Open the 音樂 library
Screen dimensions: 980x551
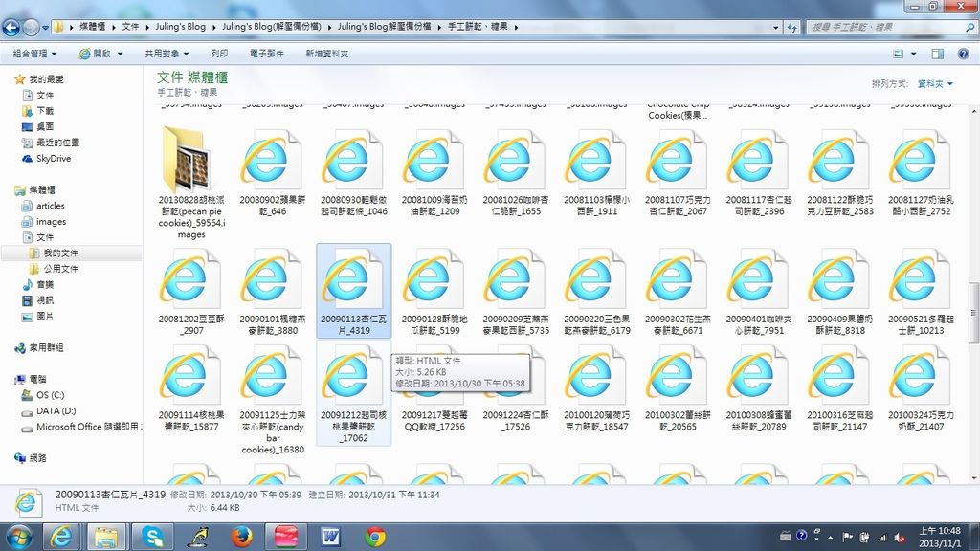pyautogui.click(x=45, y=285)
